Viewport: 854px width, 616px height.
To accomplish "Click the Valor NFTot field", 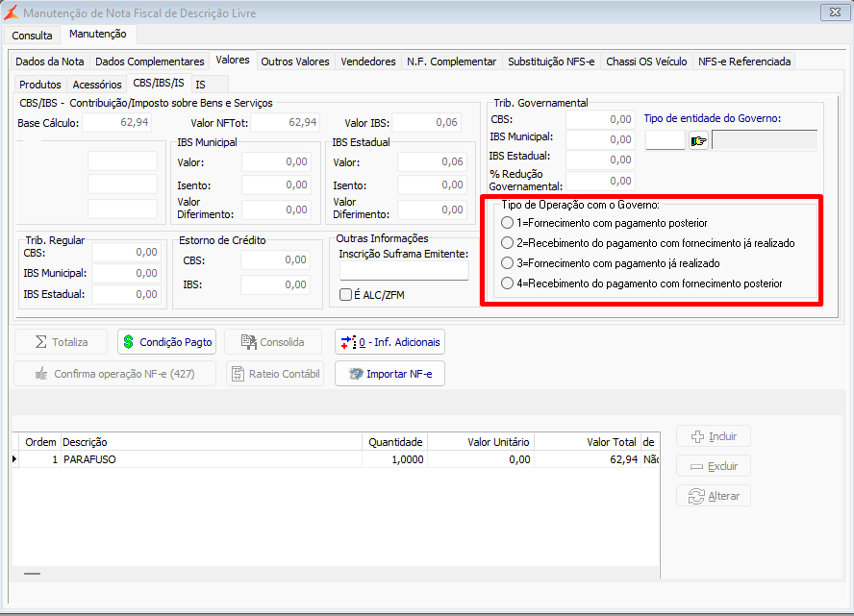I will point(285,122).
